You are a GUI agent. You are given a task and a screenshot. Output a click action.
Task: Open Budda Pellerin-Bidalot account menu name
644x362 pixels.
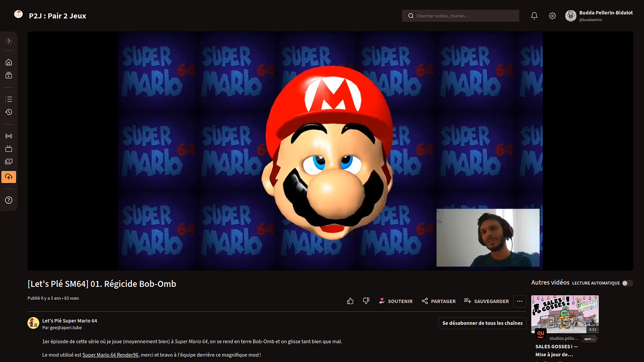606,13
